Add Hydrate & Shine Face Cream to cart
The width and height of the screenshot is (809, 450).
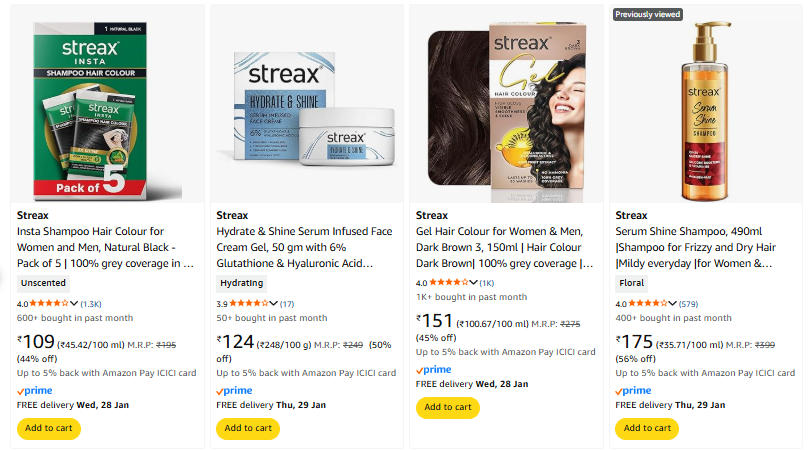[248, 428]
